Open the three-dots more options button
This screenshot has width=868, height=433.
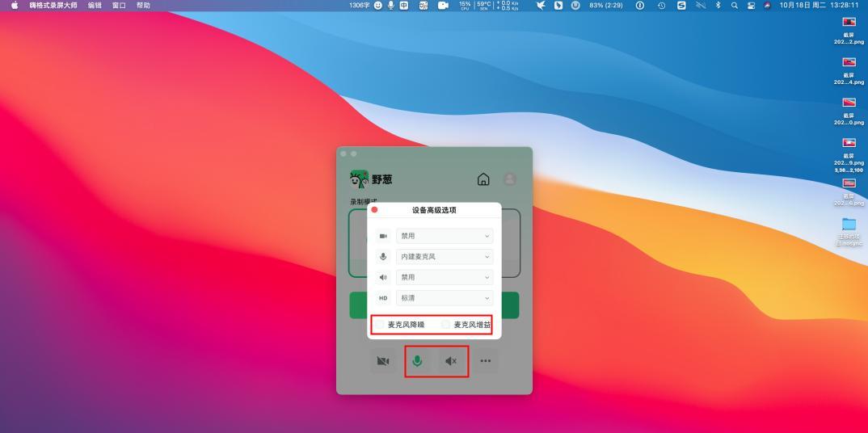click(x=486, y=361)
